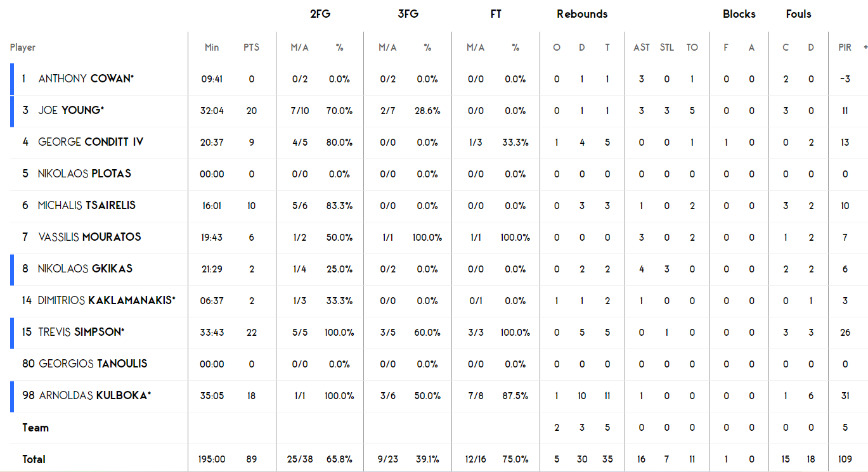Sort by the Min column header
868x472 pixels.
212,48
